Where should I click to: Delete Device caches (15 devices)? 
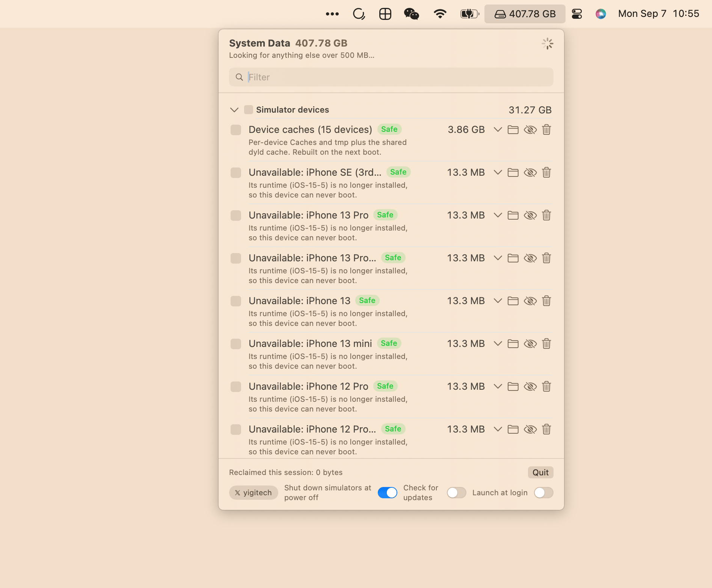pos(547,130)
